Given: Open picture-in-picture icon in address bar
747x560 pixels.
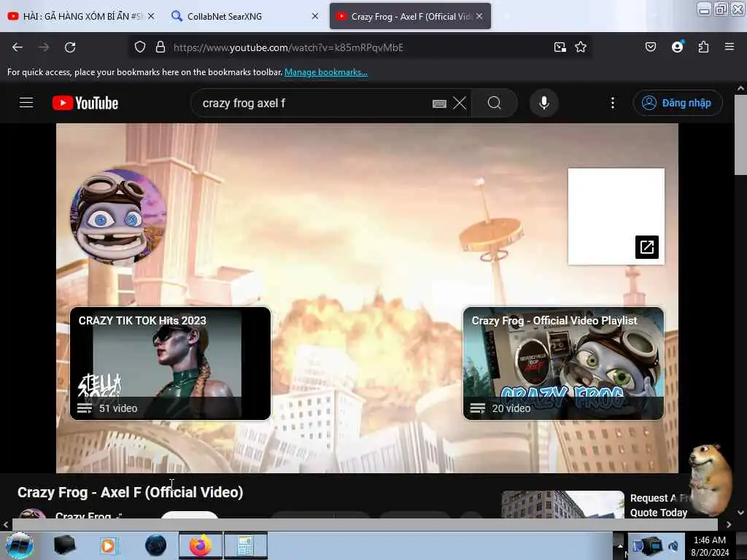Looking at the screenshot, I should coord(560,47).
